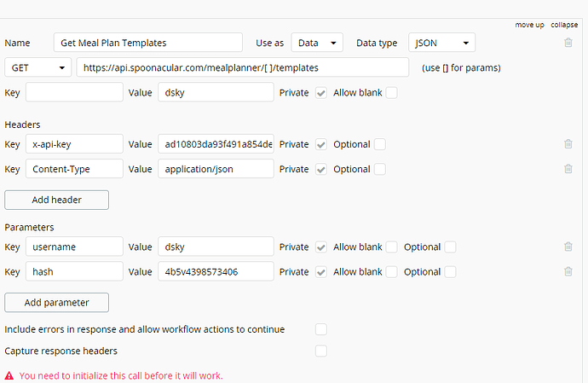This screenshot has width=588, height=383.
Task: Delete the username parameter row
Action: pyautogui.click(x=568, y=247)
